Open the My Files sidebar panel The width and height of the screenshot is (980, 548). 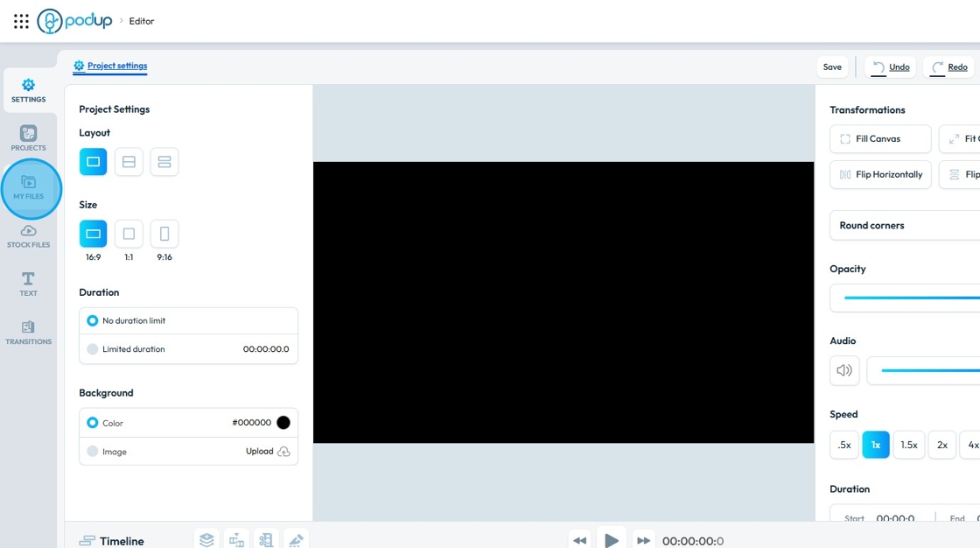28,187
